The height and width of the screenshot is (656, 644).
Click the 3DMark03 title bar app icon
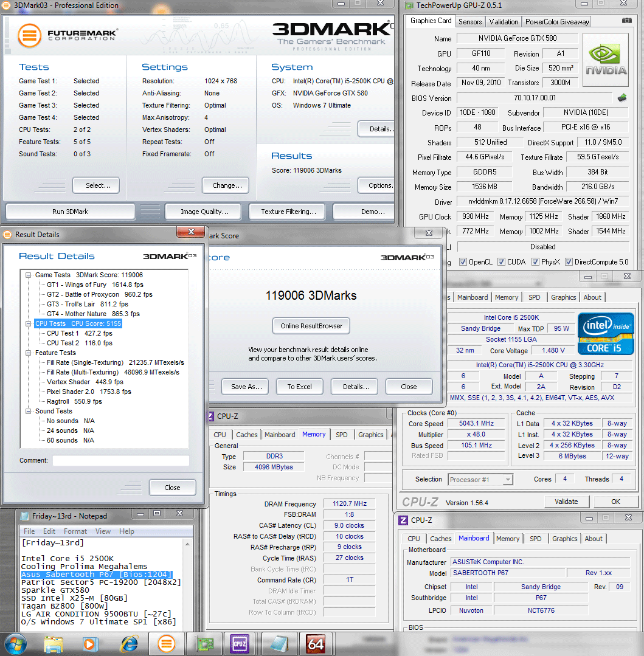pos(6,5)
